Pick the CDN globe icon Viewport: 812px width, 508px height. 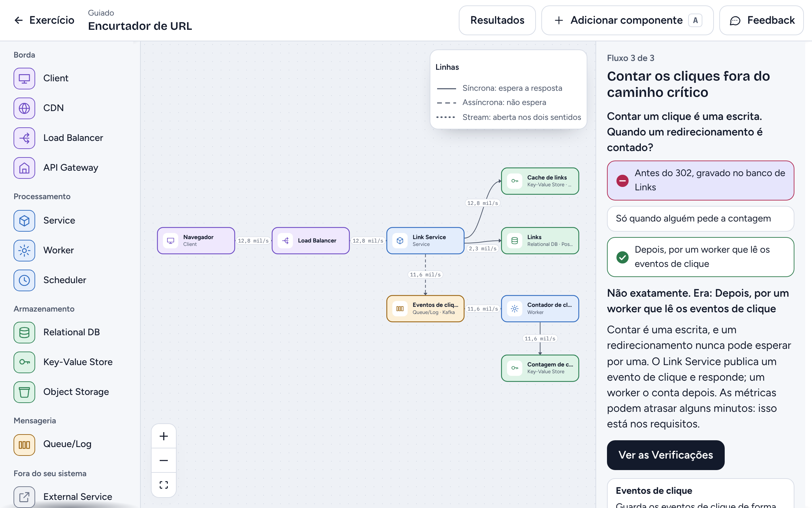24,108
